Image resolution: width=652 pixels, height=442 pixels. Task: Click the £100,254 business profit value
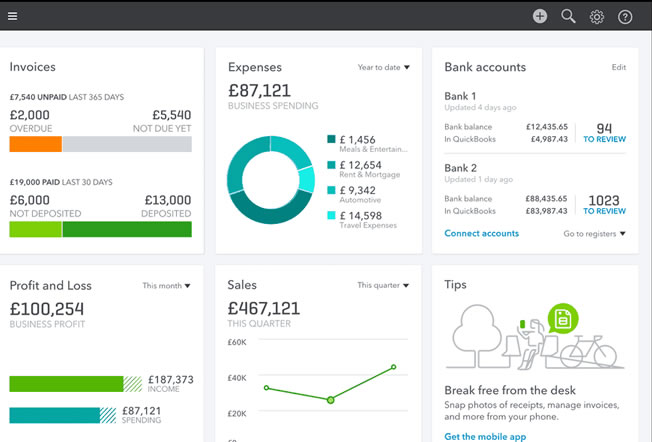pyautogui.click(x=47, y=309)
